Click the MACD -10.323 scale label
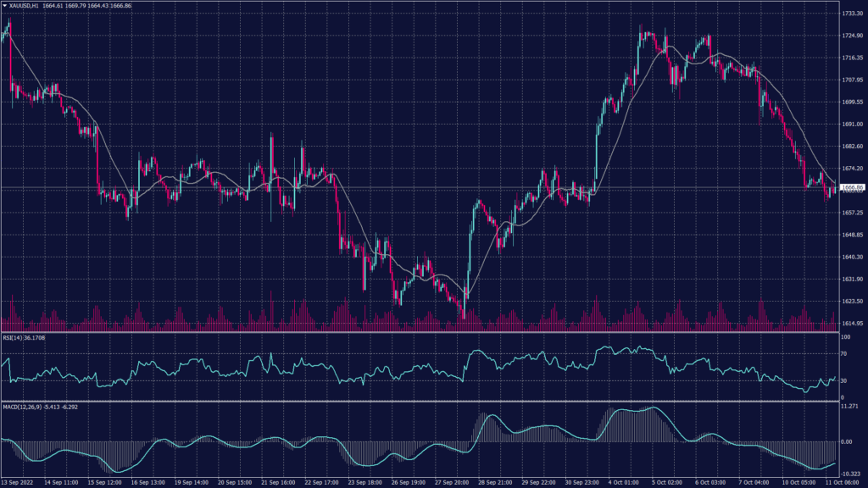Screen dimensions: 868x488 pos(849,473)
